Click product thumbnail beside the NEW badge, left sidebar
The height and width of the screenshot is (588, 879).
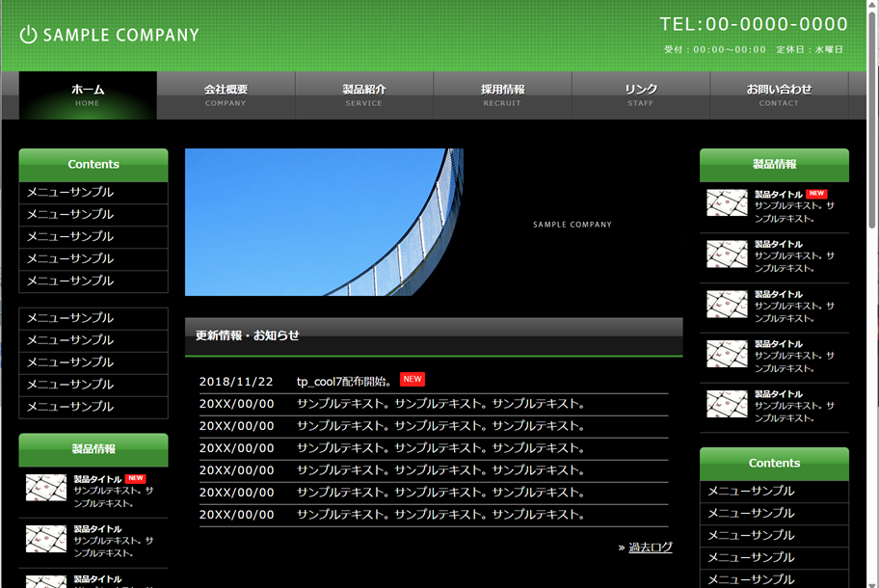[46, 488]
